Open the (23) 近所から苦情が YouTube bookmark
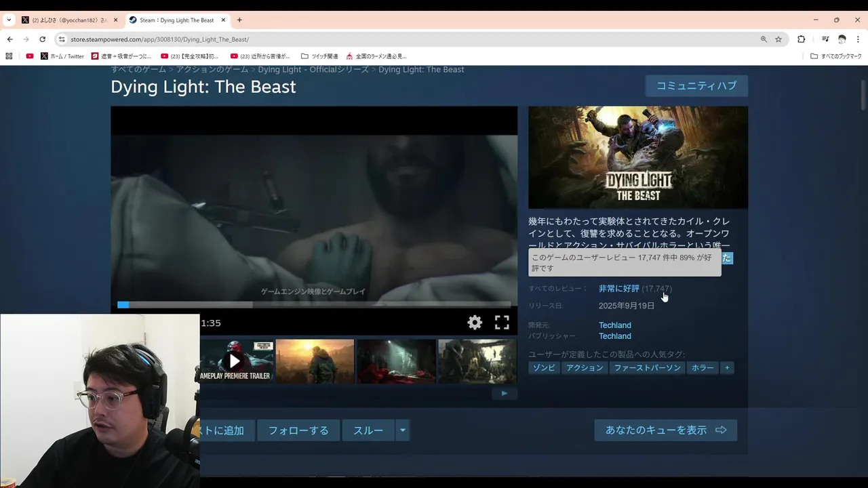Image resolution: width=868 pixels, height=488 pixels. tap(260, 56)
